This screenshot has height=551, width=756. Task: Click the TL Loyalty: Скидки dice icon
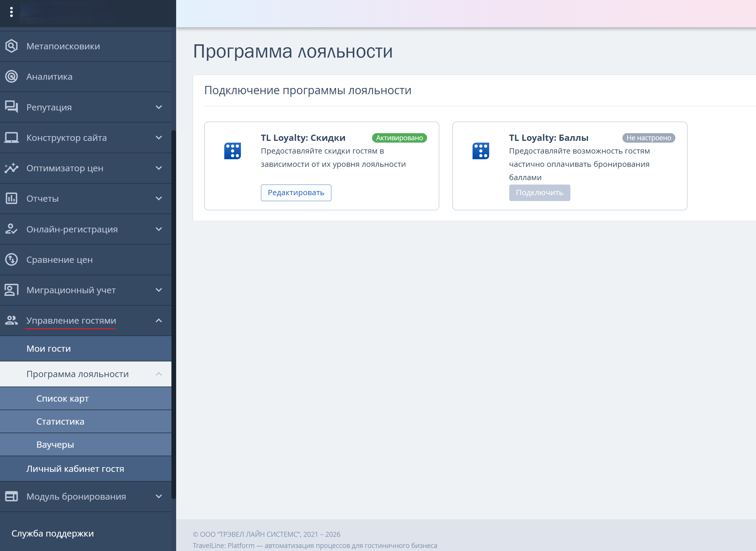[x=233, y=151]
